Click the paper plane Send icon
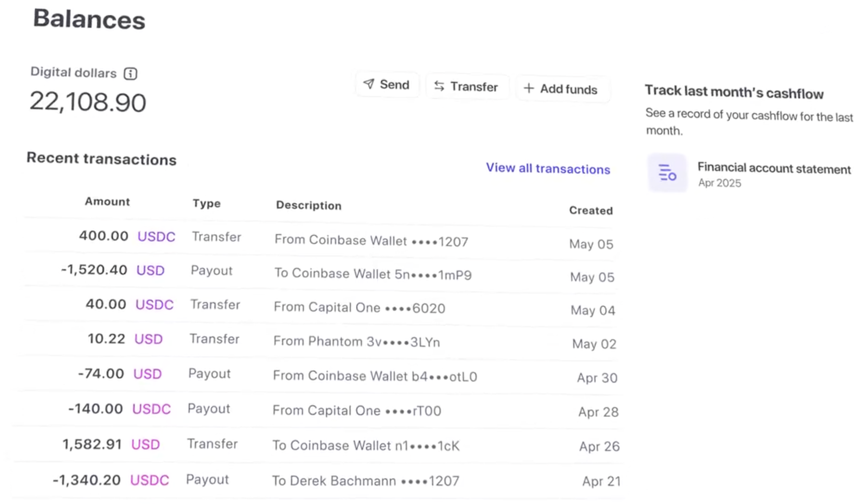 coord(369,84)
